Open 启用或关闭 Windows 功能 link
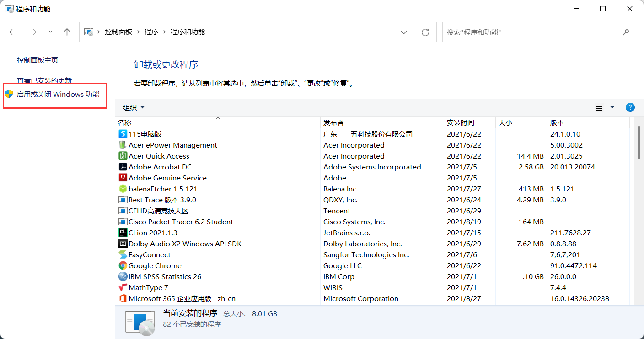644x339 pixels. pos(58,95)
